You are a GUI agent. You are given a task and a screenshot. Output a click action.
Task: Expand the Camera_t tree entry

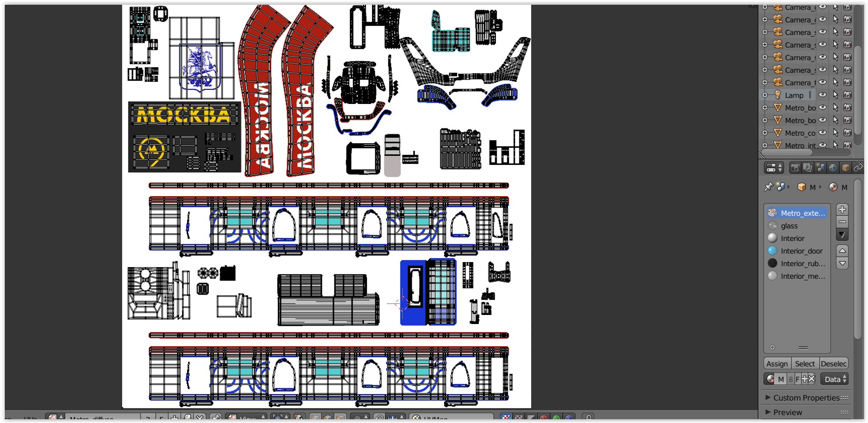(x=765, y=82)
